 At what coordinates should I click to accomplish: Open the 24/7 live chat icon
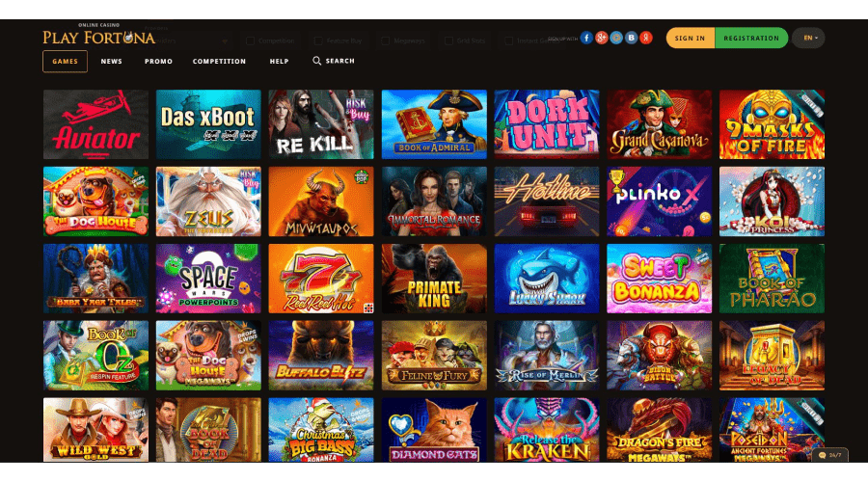829,455
